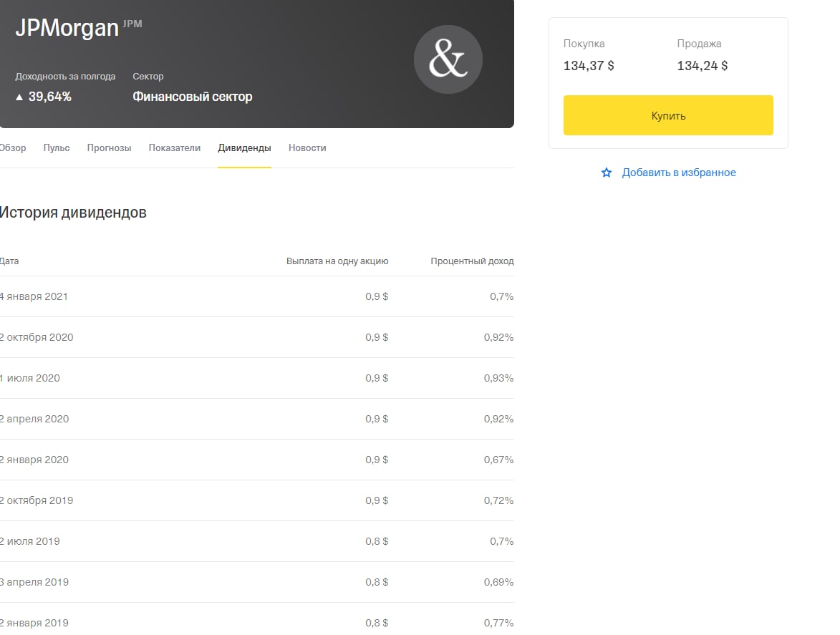This screenshot has width=840, height=635.
Task: Click the Покупка label
Action: coord(584,44)
